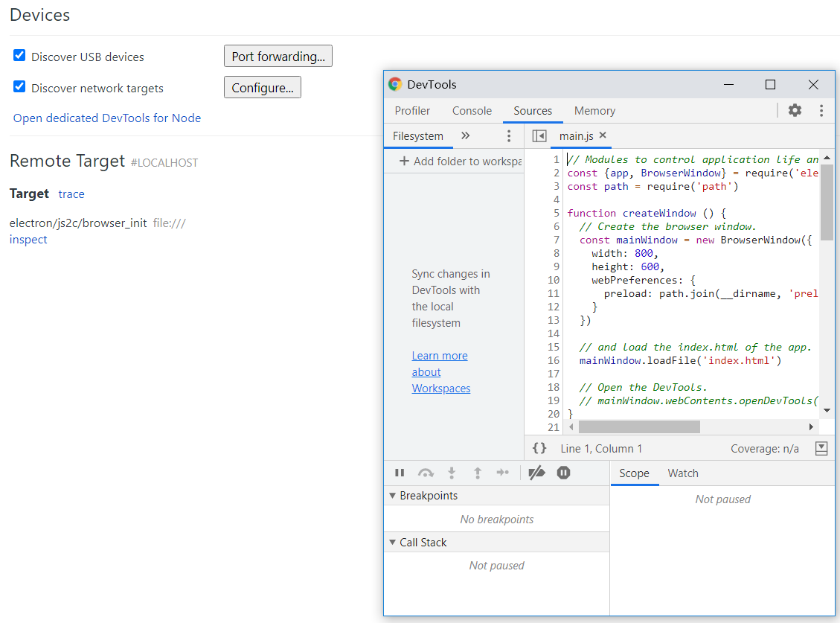Open dedicated DevTools for Node link

click(107, 118)
